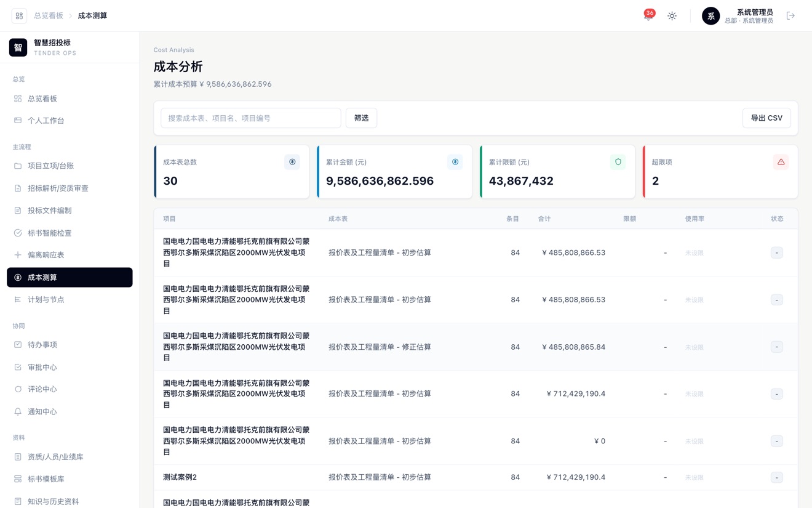Click the ¥ 485,808,865.84 total cell
Image resolution: width=812 pixels, height=508 pixels.
(573, 347)
